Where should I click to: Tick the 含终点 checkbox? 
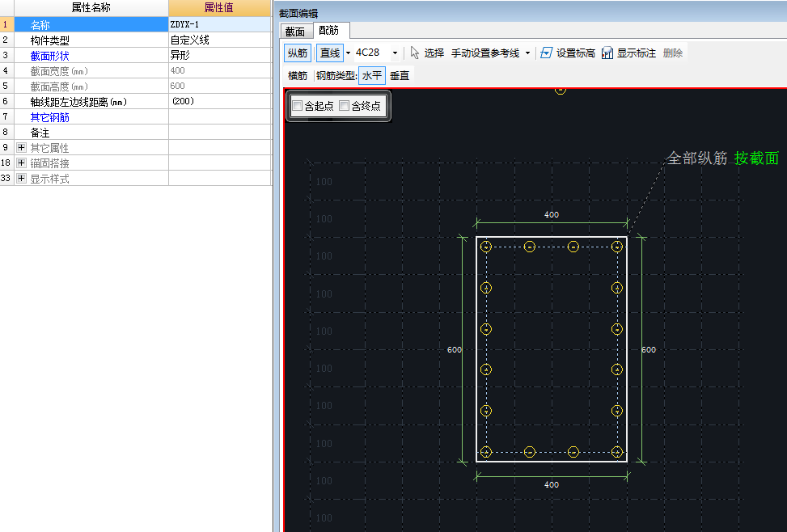[345, 105]
